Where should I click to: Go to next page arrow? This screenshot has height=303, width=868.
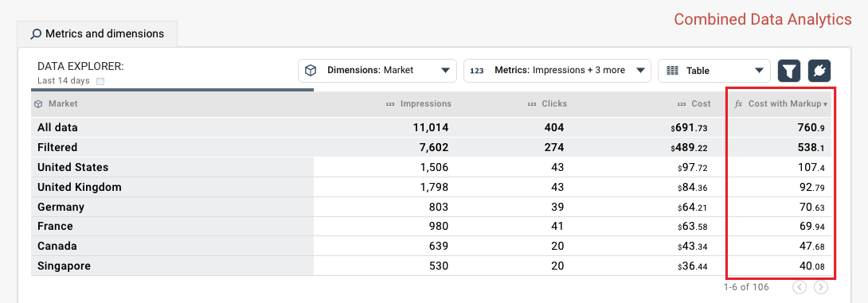click(x=821, y=287)
